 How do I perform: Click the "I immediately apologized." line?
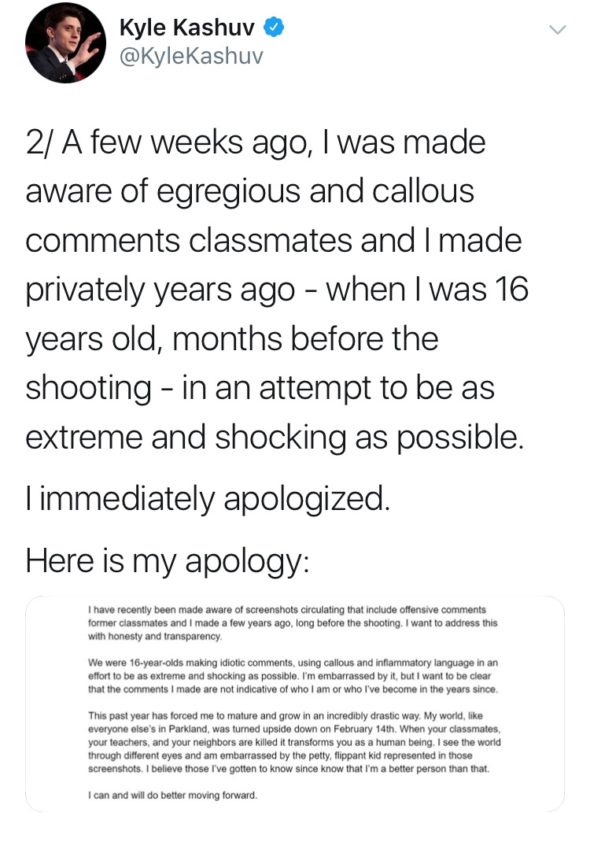click(x=208, y=499)
